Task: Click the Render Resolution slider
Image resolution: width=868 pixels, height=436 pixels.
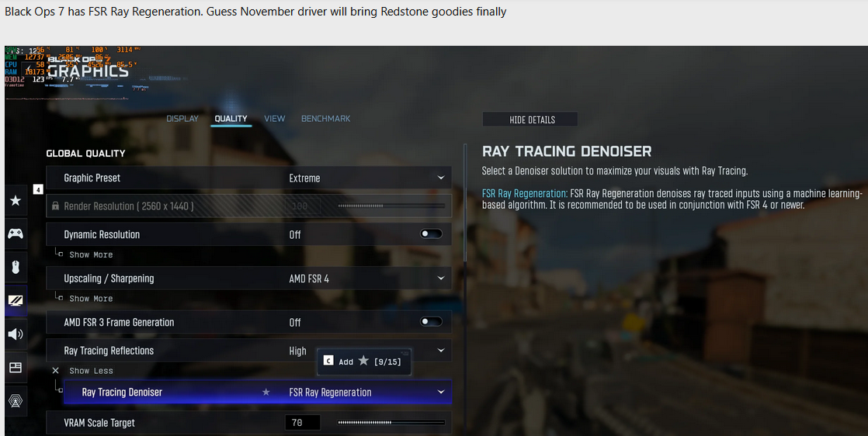Action: 391,206
